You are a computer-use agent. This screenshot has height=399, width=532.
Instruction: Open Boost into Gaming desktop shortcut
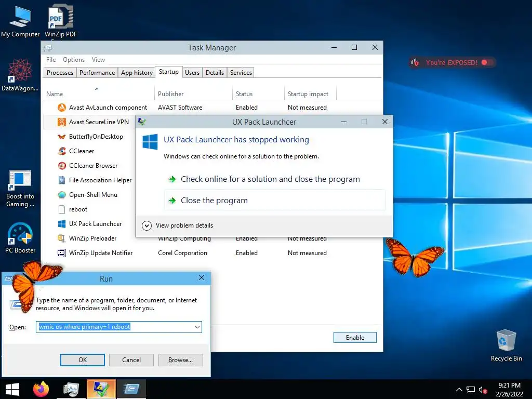point(20,189)
